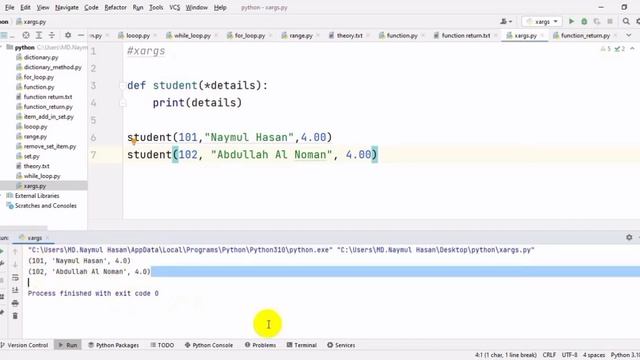This screenshot has height=360, width=640.
Task: Select remove_set_item.py in the project tree
Action: pos(50,147)
